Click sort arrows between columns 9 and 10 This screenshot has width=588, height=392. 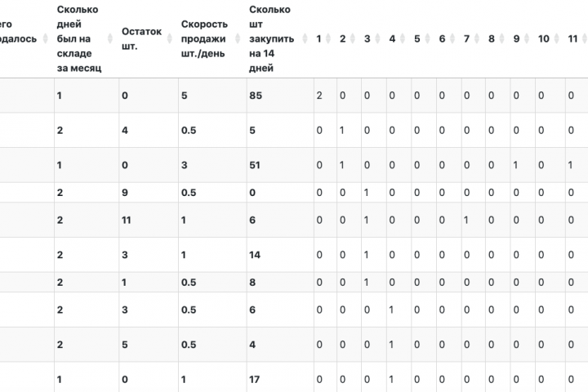click(x=528, y=38)
